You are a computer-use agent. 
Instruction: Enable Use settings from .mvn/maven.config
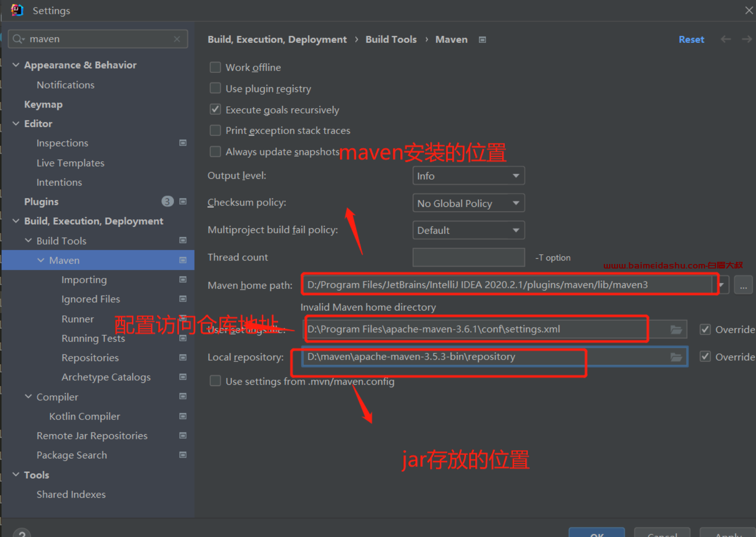(215, 381)
